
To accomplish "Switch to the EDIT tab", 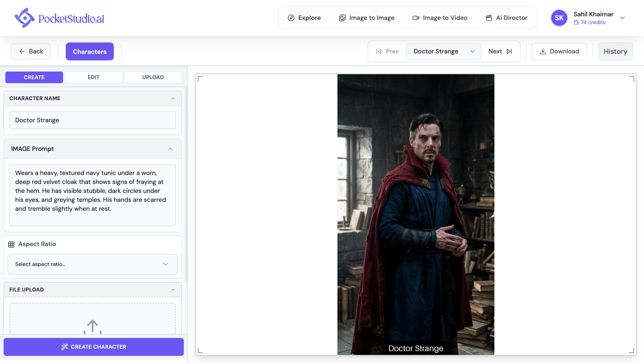I will (x=93, y=77).
